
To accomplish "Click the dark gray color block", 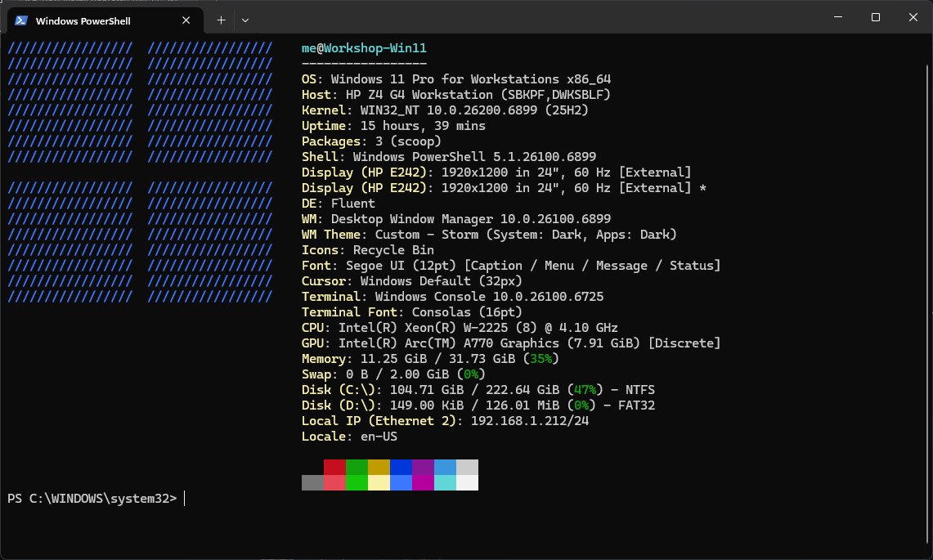I will [x=312, y=482].
